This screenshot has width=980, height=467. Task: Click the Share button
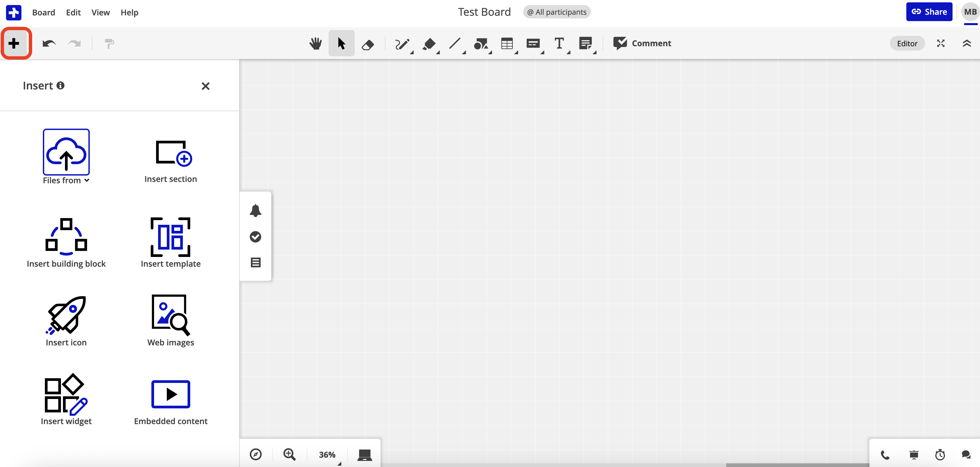[929, 11]
